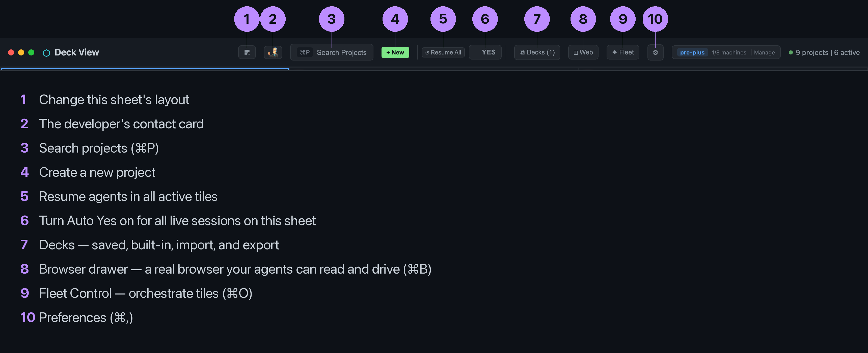
Task: Click the text "Change this sheet's layout"
Action: click(114, 100)
